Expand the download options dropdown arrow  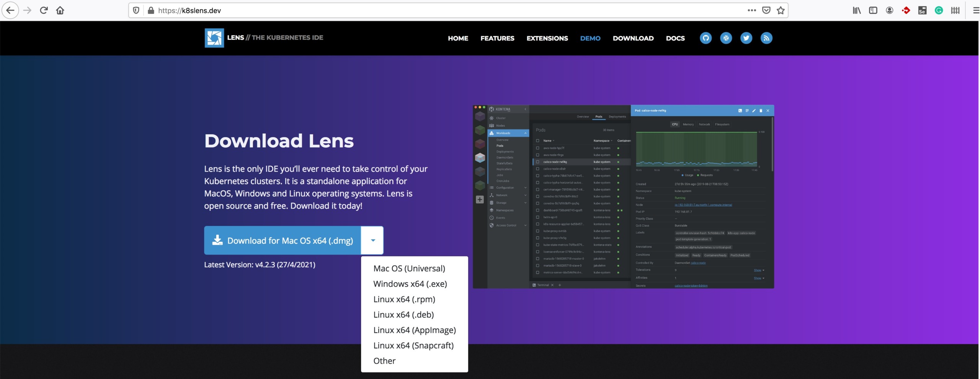(x=372, y=240)
